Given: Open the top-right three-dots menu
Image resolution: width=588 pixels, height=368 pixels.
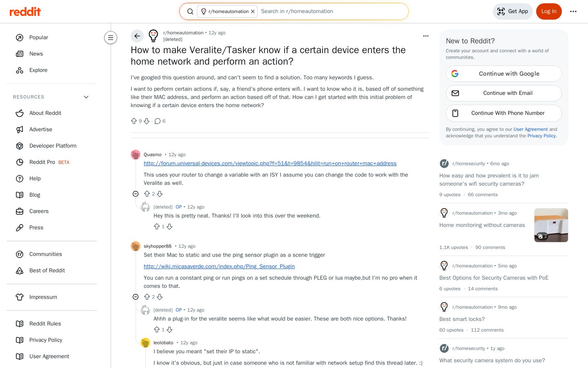Looking at the screenshot, I should click(x=573, y=11).
